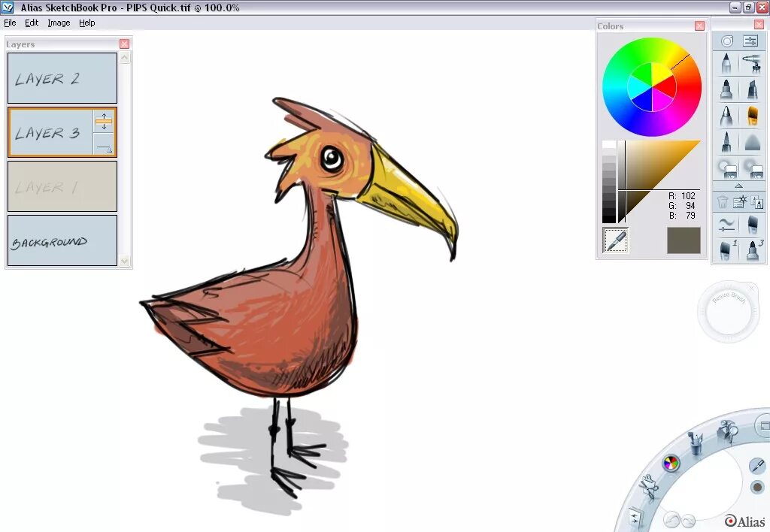770x532 pixels.
Task: Pick green swatch in color wheel center
Action: click(644, 73)
